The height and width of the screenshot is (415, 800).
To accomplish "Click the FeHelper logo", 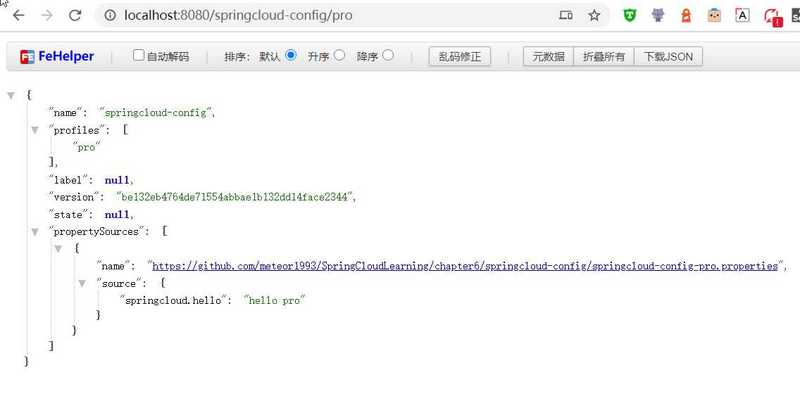I will click(57, 56).
